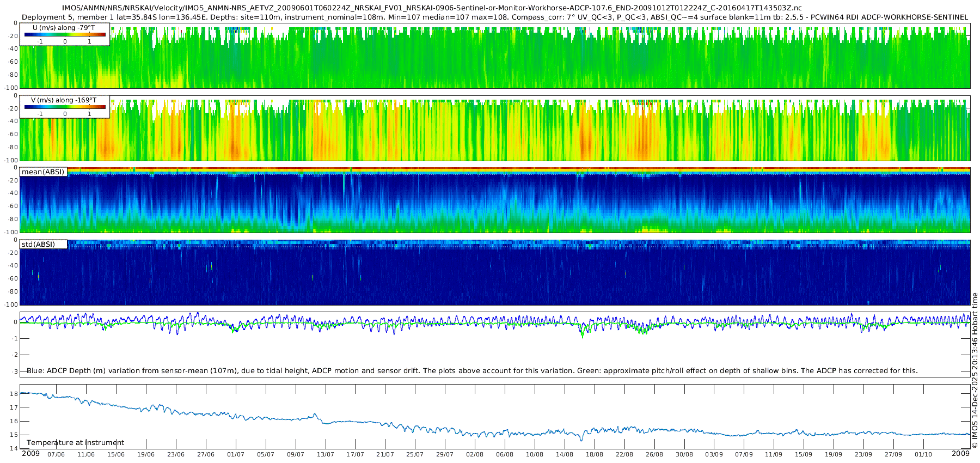Click the 14/08 date tick label
The image size is (980, 463).
click(x=565, y=454)
